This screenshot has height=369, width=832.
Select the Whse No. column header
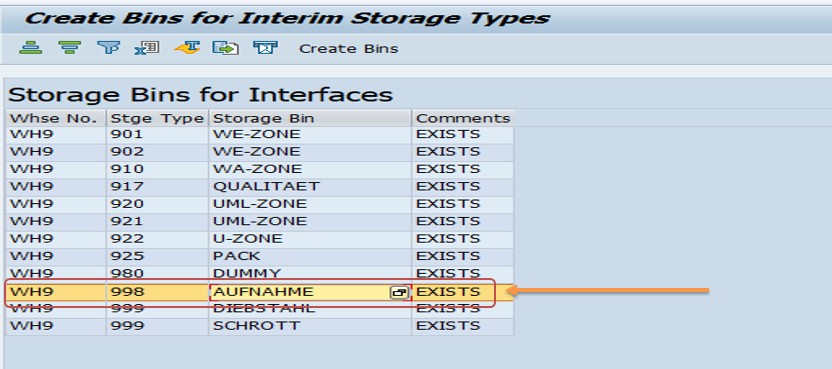(56, 118)
